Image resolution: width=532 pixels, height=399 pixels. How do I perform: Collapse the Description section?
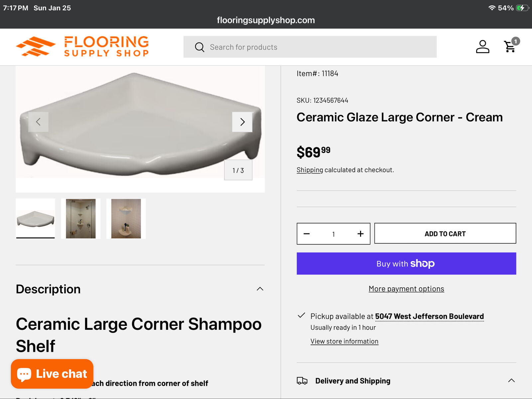(x=260, y=289)
